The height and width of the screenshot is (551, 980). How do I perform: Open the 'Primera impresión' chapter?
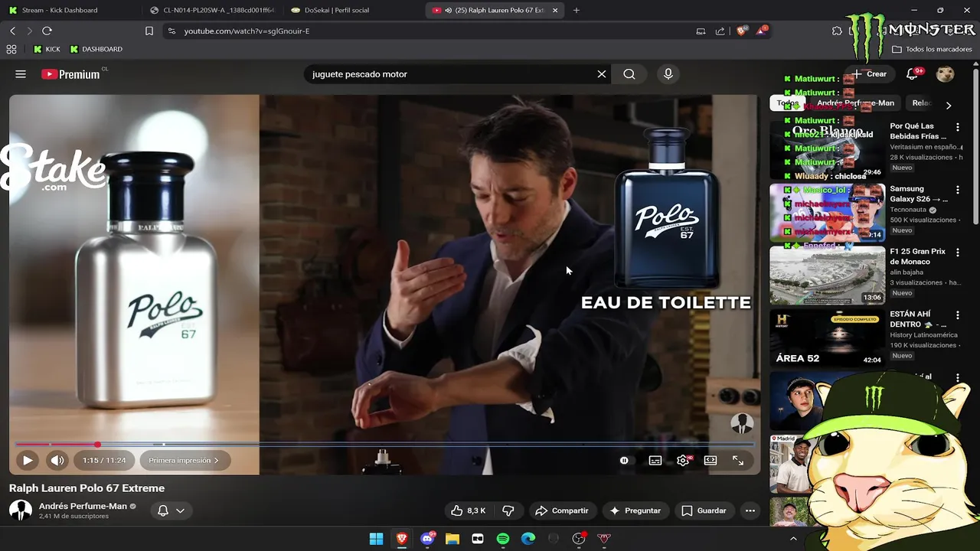click(x=184, y=461)
